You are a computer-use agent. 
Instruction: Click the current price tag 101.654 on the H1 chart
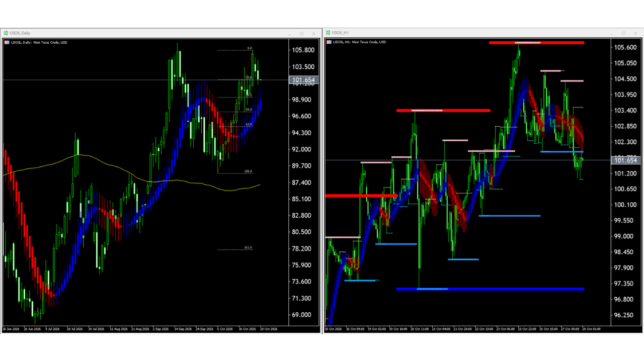click(x=625, y=160)
